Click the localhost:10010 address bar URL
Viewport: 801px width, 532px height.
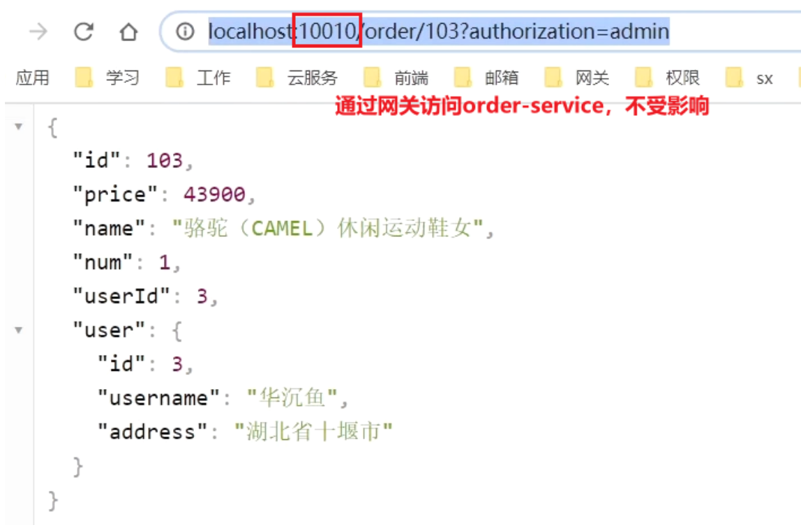pos(438,31)
